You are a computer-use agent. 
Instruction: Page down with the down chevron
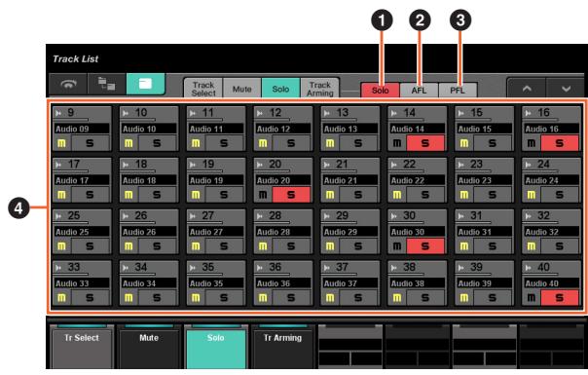(x=566, y=89)
